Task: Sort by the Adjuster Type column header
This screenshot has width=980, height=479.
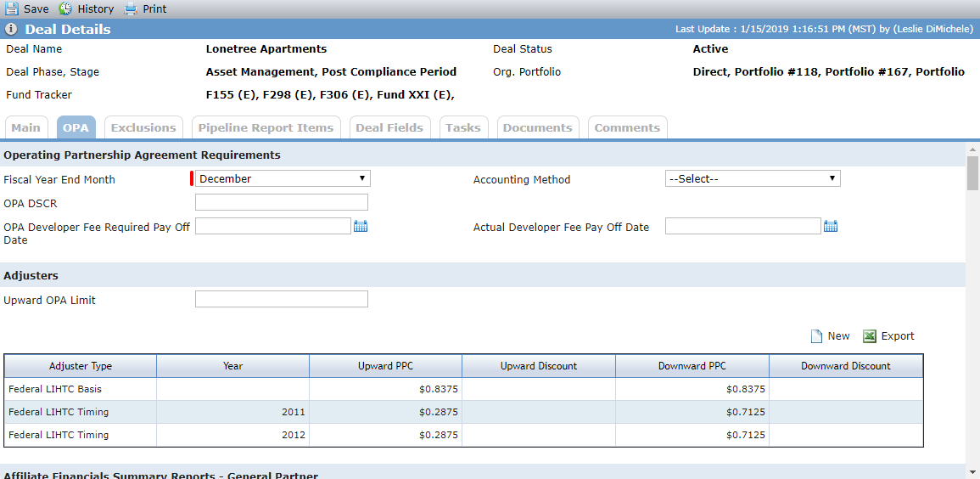Action: [81, 366]
